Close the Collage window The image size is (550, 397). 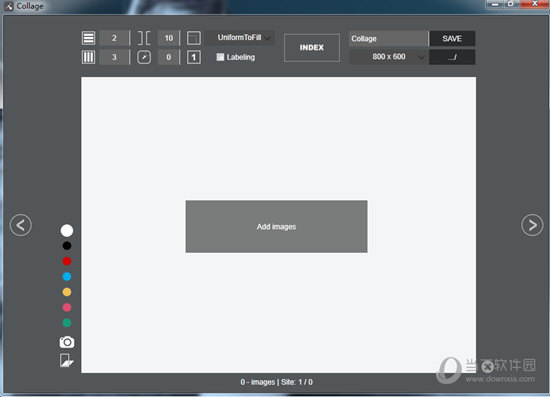point(535,4)
